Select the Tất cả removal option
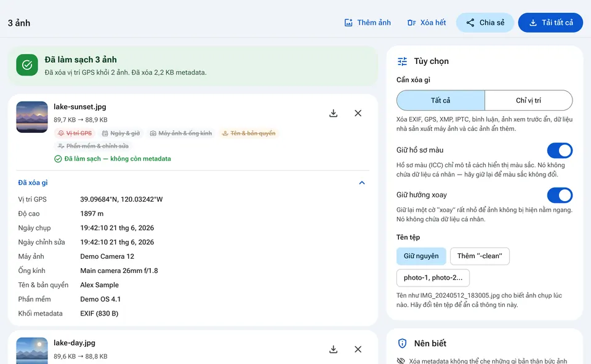This screenshot has width=591, height=364. coord(441,100)
